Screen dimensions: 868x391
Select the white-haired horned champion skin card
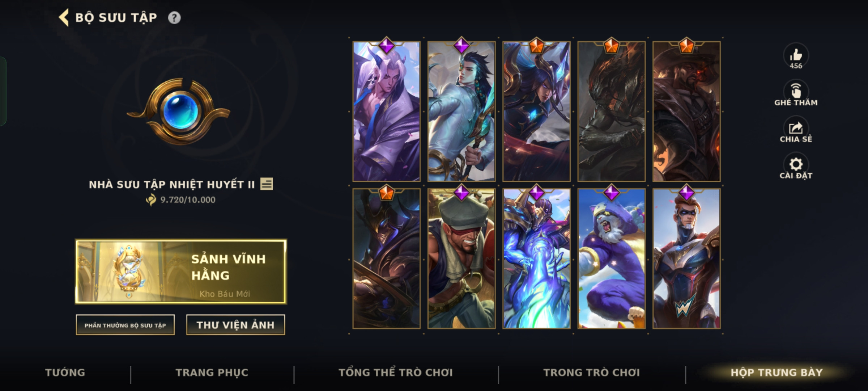tap(386, 112)
